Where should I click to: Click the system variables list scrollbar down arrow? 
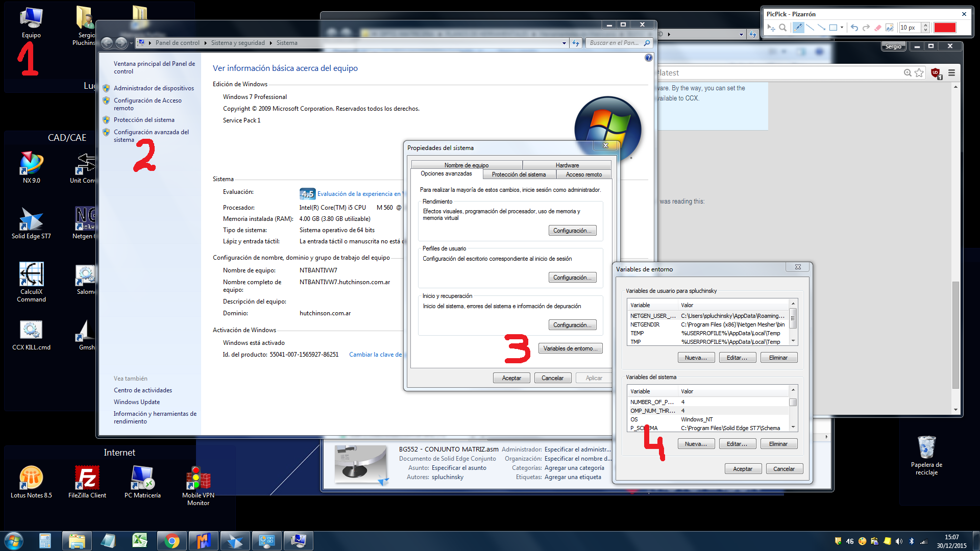point(793,428)
